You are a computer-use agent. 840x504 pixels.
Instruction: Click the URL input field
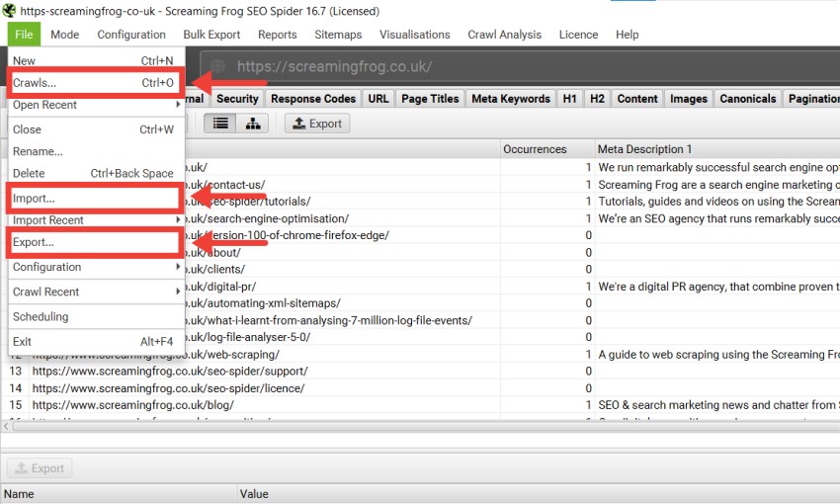(x=520, y=66)
